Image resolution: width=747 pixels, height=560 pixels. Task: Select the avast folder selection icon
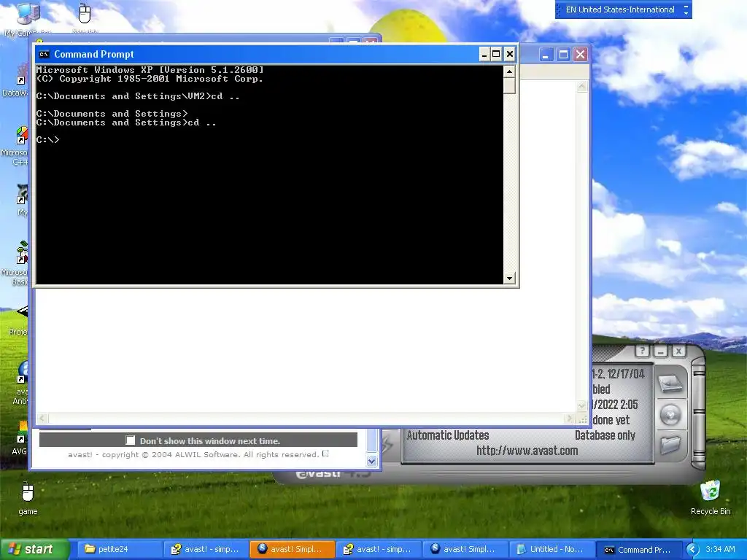[x=670, y=446]
